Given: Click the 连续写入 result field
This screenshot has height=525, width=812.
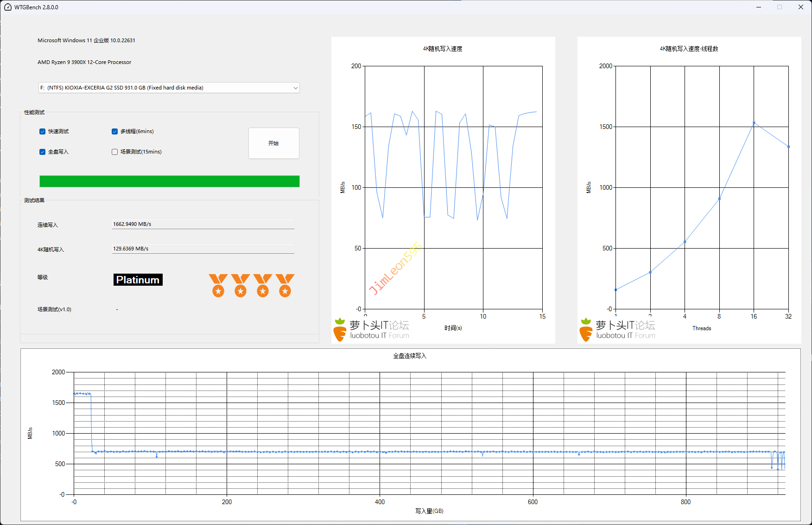Looking at the screenshot, I should click(203, 224).
